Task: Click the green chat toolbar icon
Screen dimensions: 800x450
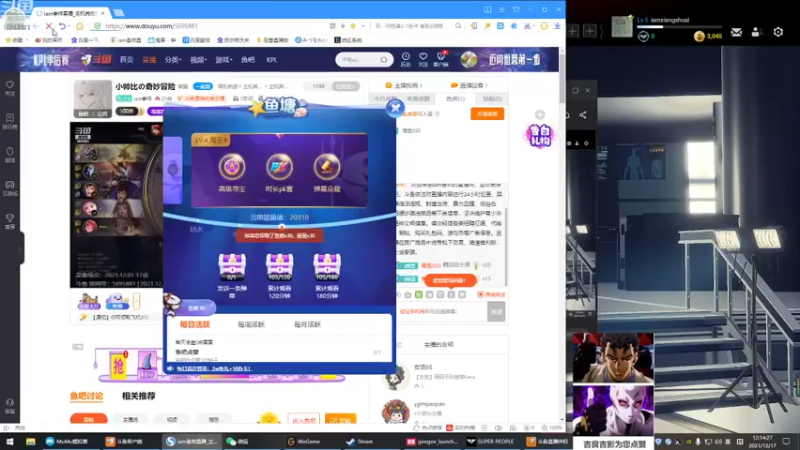Action: pos(419,294)
